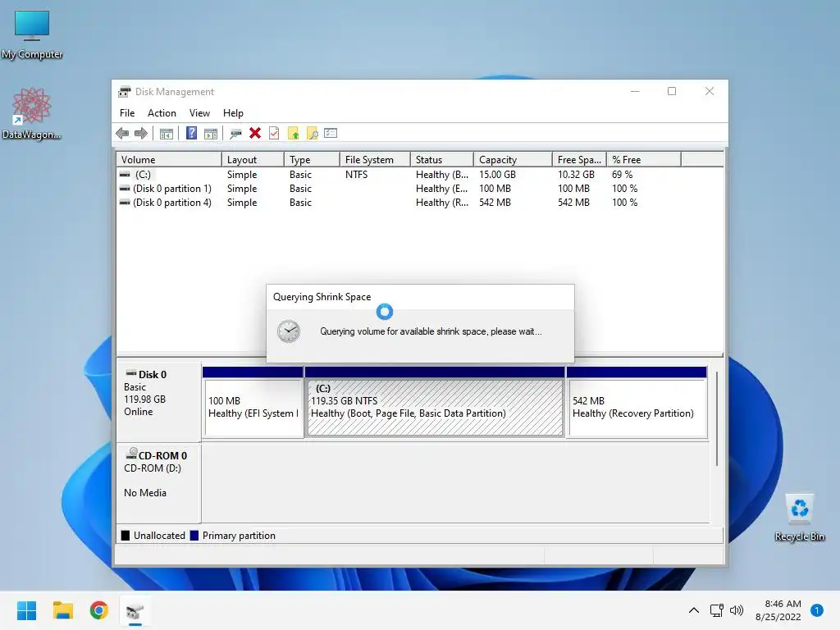Toggle Show/Hide Action Pane toolbar icon
Image resolution: width=840 pixels, height=630 pixels.
pos(211,134)
